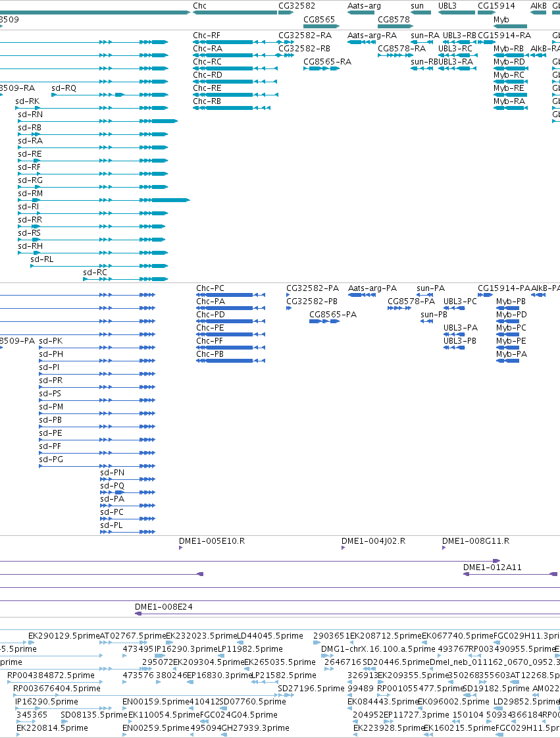Select transcript sd-RK

91,108
